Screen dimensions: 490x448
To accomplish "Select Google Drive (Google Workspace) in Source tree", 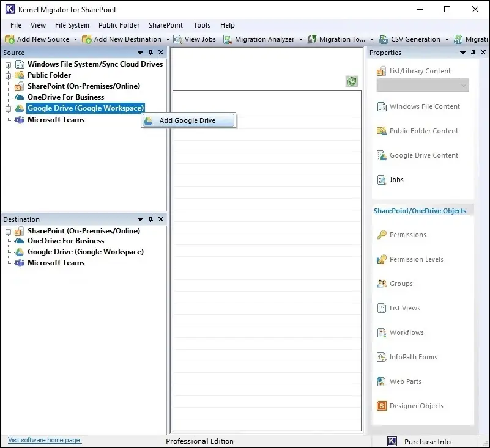I will (x=86, y=108).
